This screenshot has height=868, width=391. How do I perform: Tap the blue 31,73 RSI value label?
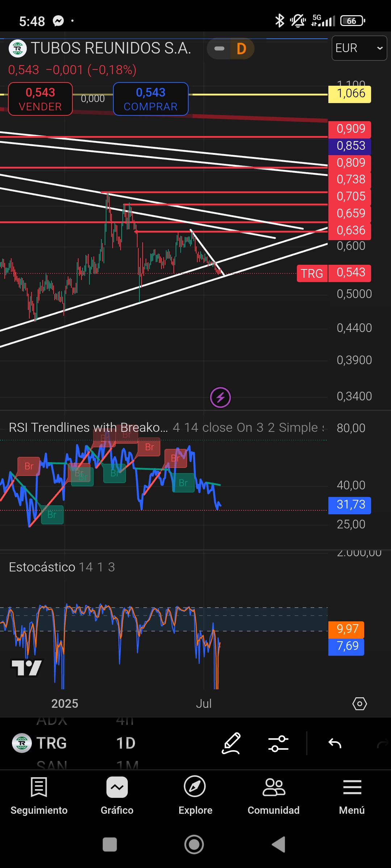(x=350, y=505)
